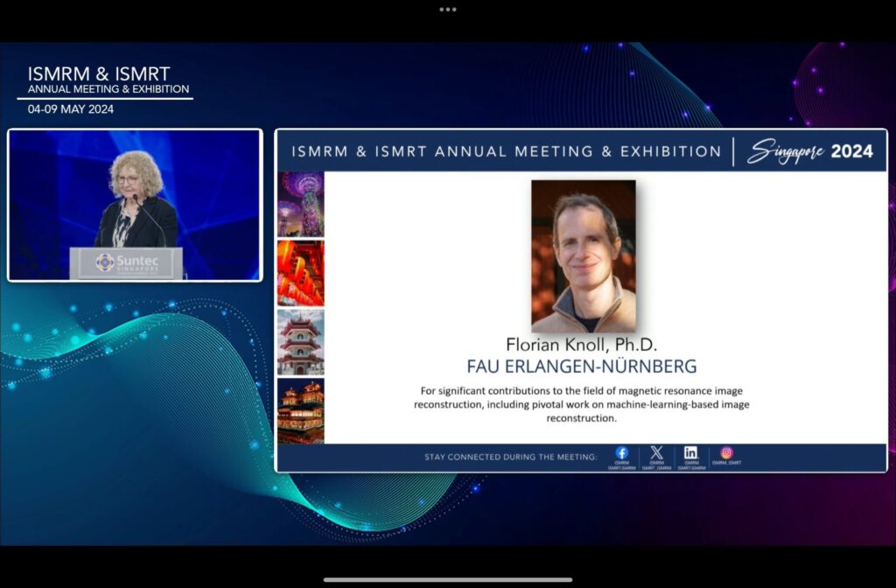This screenshot has width=896, height=588.
Task: Select the Supertree Grove thumbnail
Action: point(301,204)
